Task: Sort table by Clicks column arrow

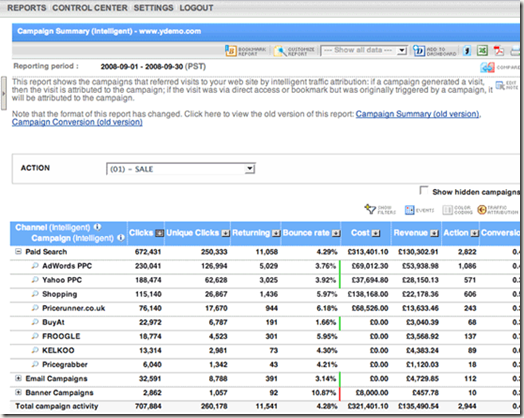Action: [x=160, y=233]
